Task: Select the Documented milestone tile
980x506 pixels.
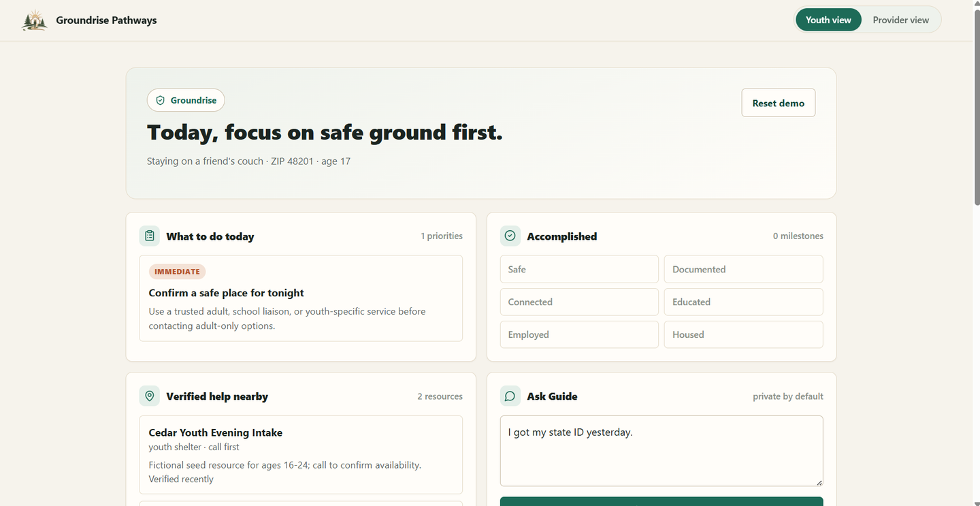Action: pos(743,269)
